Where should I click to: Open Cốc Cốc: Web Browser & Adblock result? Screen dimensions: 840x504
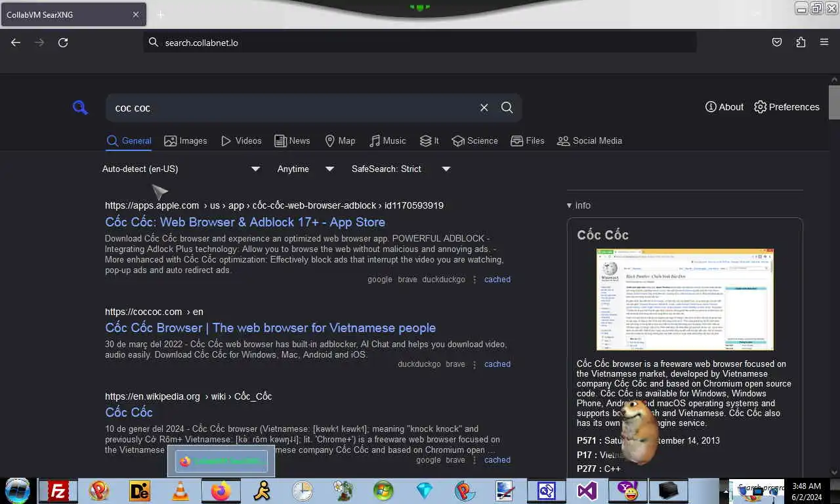coord(245,222)
